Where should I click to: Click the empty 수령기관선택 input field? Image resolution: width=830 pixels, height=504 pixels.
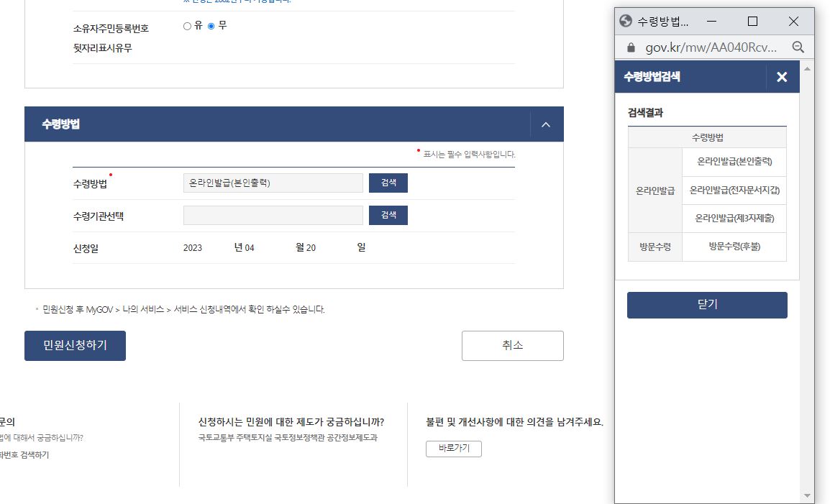[273, 215]
